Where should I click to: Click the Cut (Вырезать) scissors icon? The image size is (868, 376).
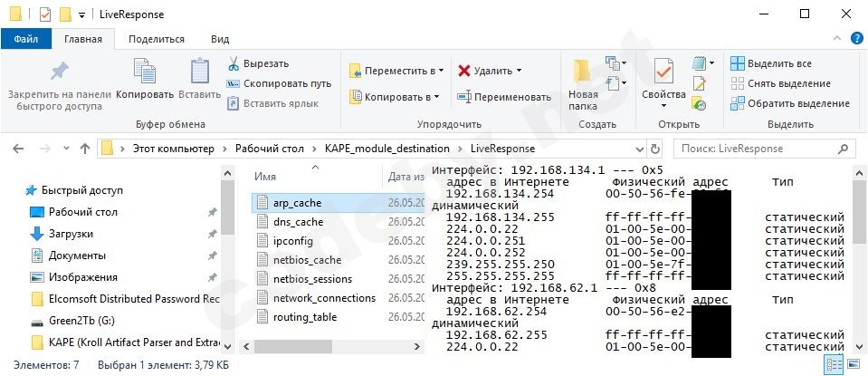click(234, 63)
